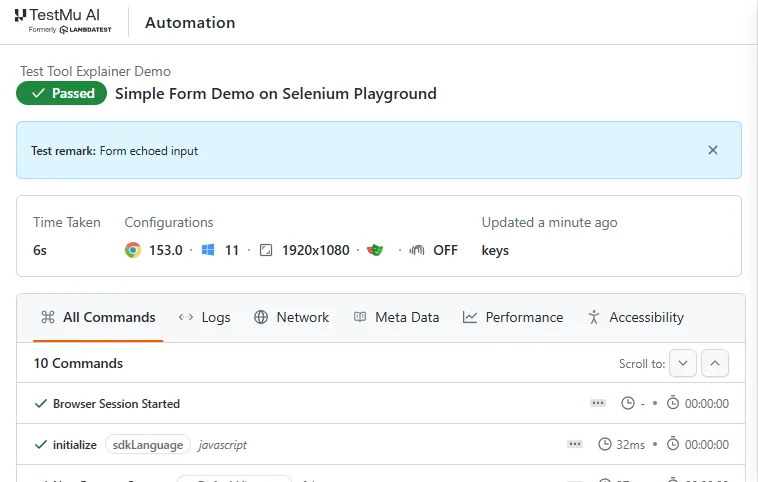Click the keys text under Updated
The height and width of the screenshot is (482, 758).
(495, 250)
